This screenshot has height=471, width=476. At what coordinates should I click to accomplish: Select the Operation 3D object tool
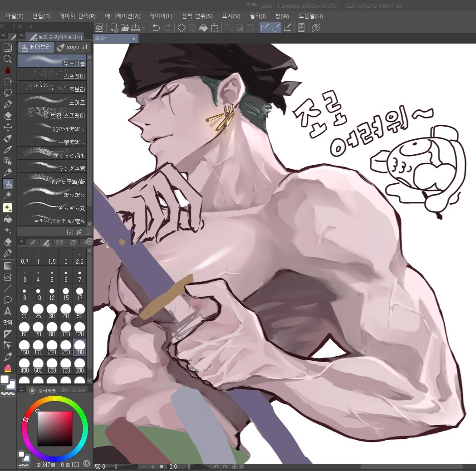(8, 161)
